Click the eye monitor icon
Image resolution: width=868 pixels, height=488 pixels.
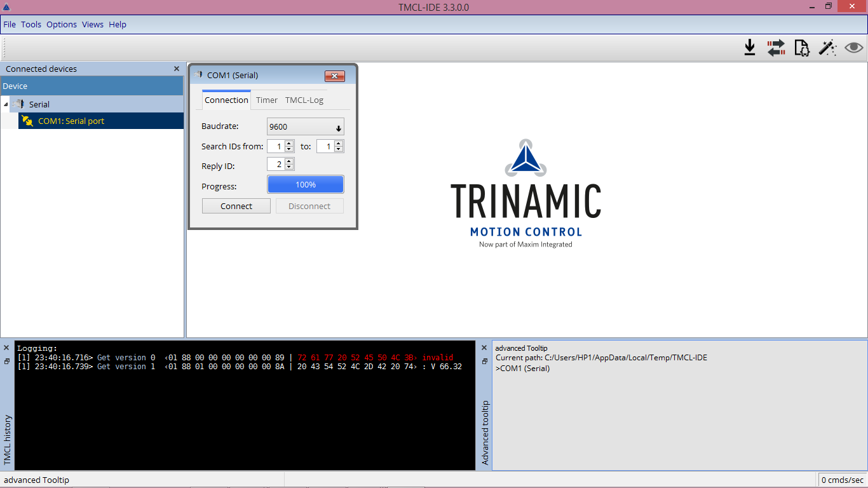click(854, 47)
